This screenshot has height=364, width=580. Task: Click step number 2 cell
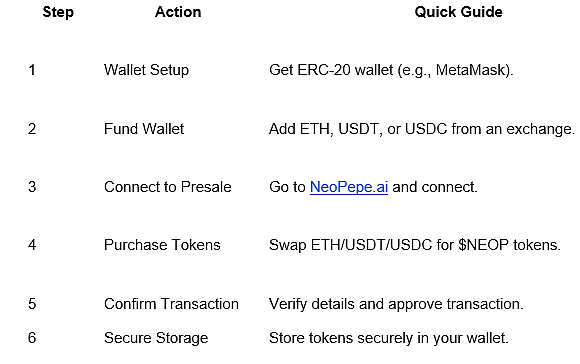tap(32, 129)
